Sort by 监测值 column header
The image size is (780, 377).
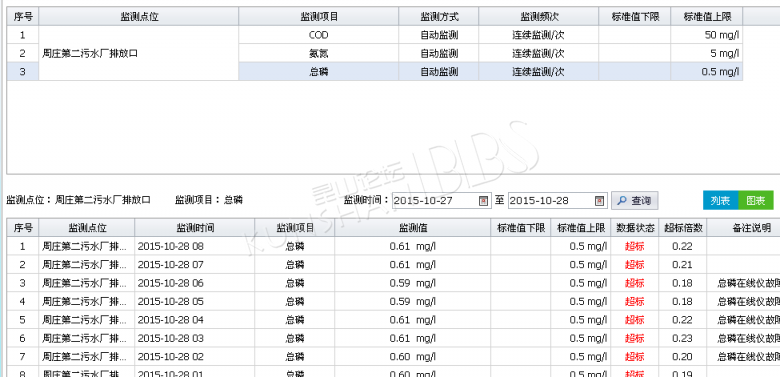point(412,228)
